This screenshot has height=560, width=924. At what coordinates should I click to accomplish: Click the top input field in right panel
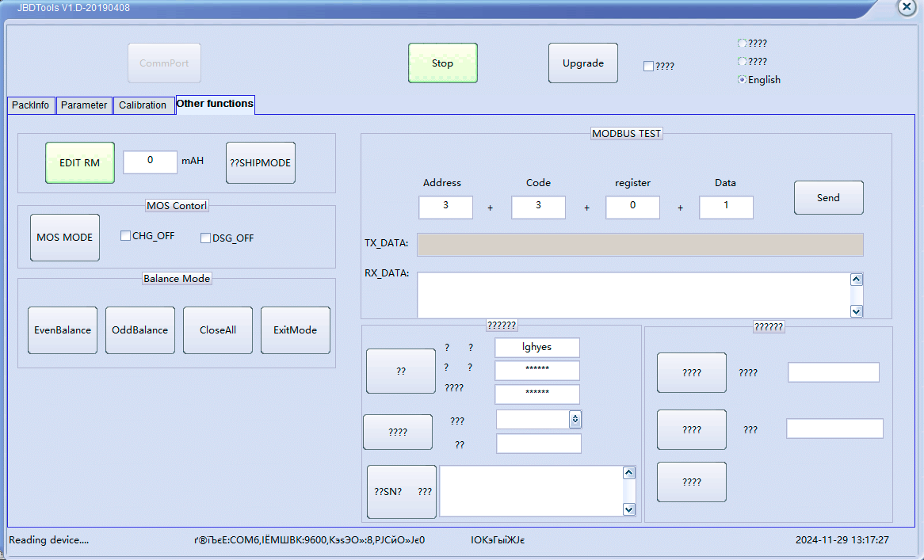click(x=833, y=372)
